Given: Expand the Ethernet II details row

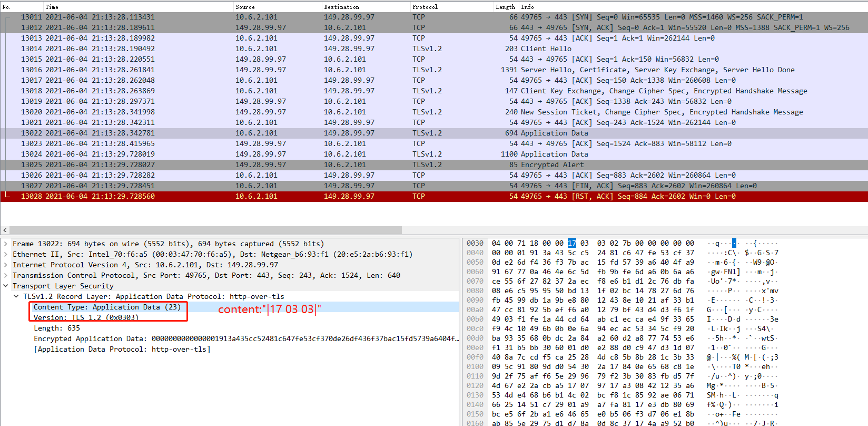Looking at the screenshot, I should coord(6,255).
